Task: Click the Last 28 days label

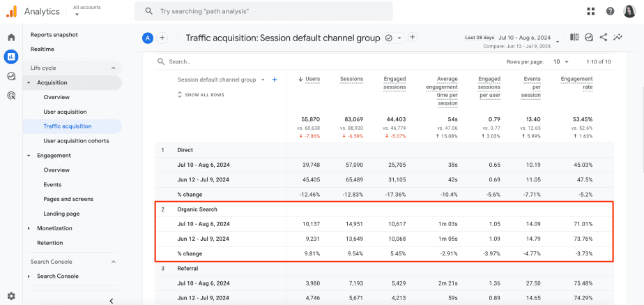Action: click(x=480, y=38)
